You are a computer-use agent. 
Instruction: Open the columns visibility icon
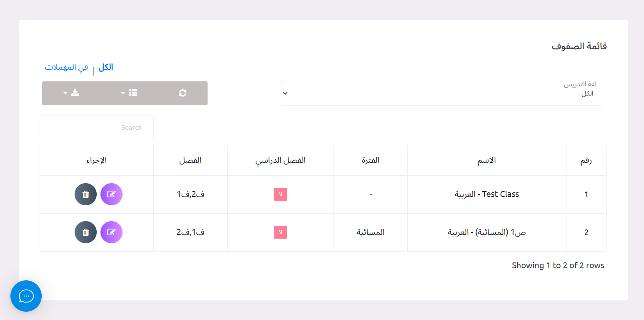(x=133, y=93)
